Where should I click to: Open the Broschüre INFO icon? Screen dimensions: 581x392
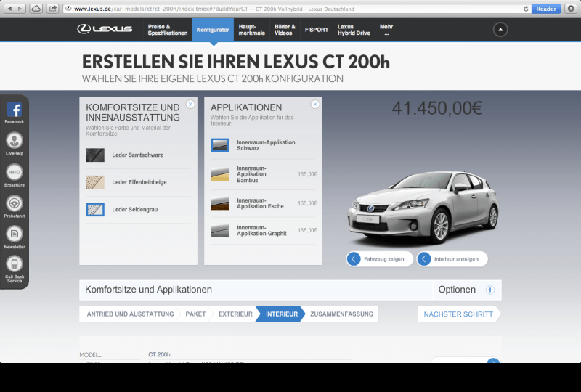(x=15, y=172)
